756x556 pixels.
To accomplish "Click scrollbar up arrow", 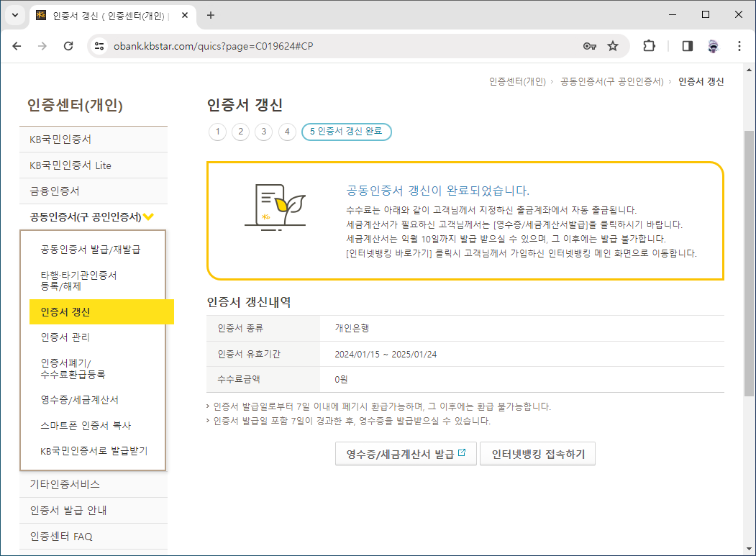I will click(x=749, y=70).
